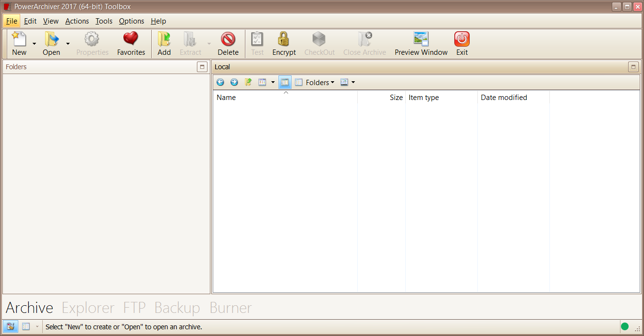Click the red Delete toolbar icon
This screenshot has height=336, width=644.
tap(228, 39)
